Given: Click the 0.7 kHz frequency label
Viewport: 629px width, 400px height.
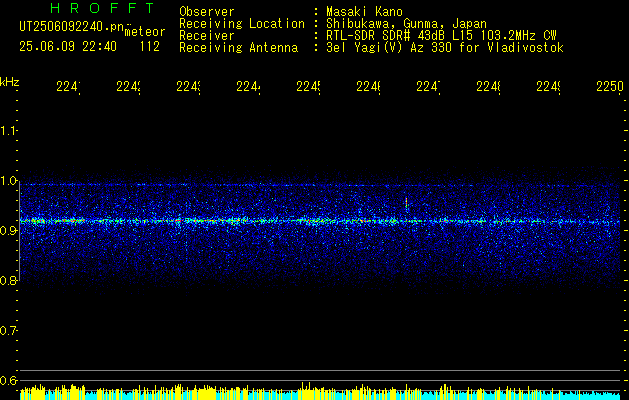Looking at the screenshot, I should click(9, 331).
